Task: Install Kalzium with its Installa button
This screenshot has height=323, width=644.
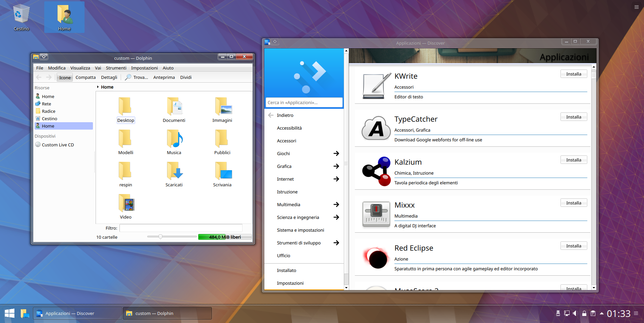Action: pyautogui.click(x=574, y=160)
